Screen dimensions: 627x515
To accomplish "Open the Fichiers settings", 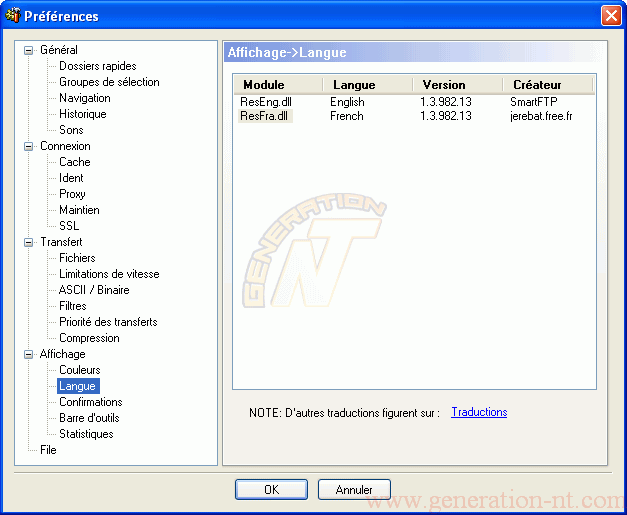I will click(77, 258).
